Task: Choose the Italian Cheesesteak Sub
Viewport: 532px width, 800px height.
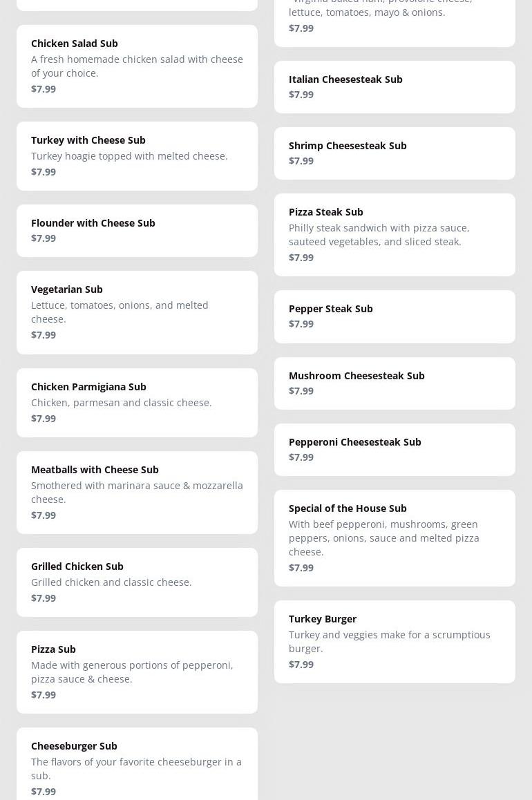Action: tap(395, 87)
